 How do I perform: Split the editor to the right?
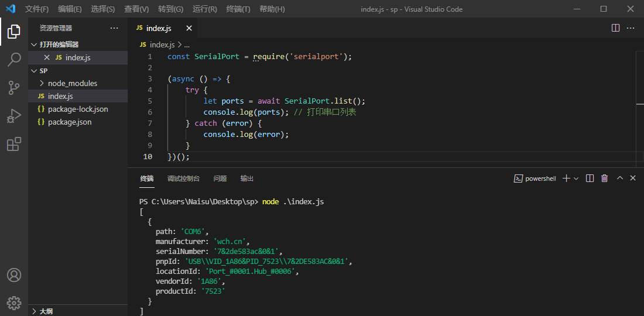615,28
